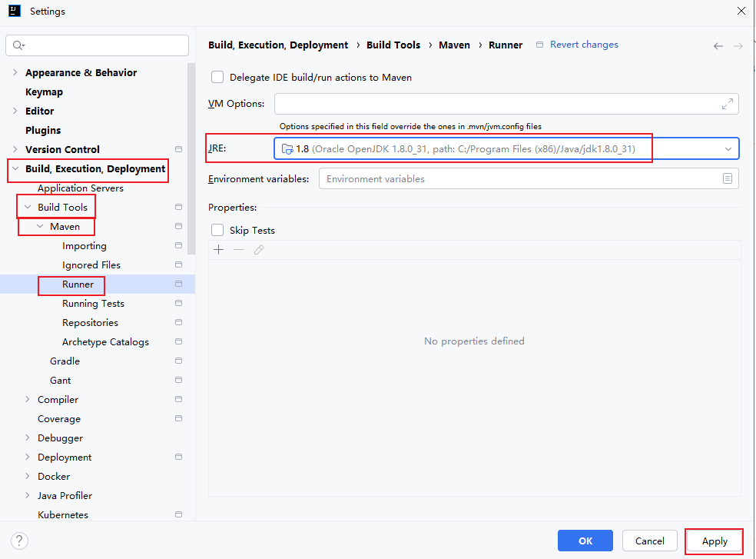The image size is (756, 559).
Task: Open the environment variables editor icon
Action: point(728,178)
